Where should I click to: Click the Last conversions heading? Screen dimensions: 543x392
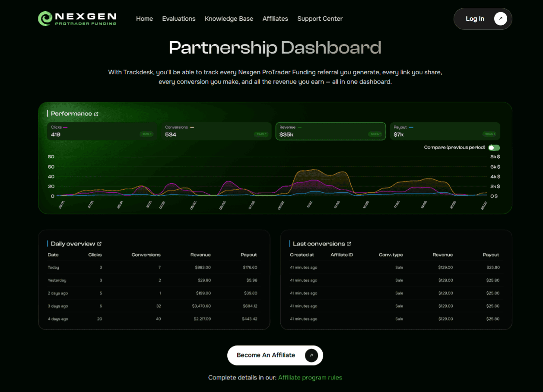tap(319, 244)
